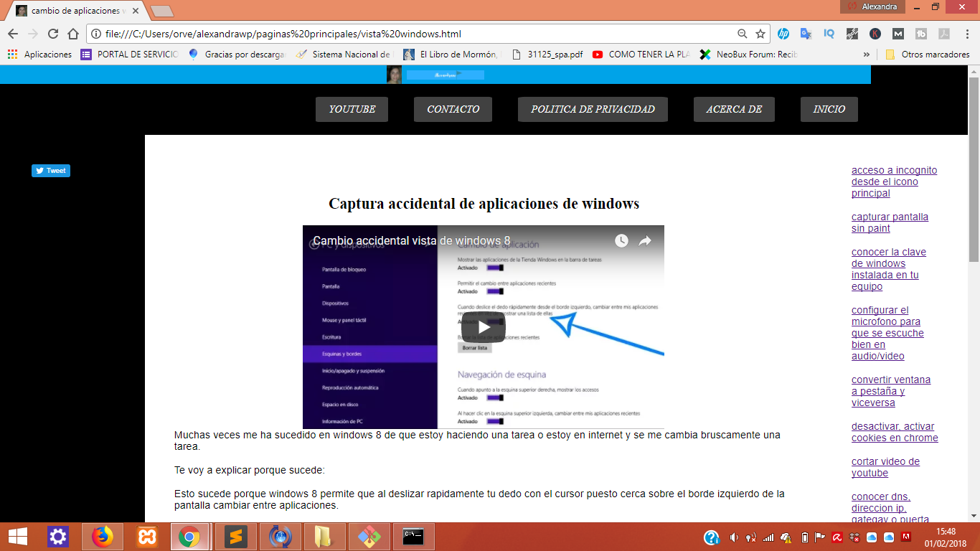Open 'cortar video de youtube' link

click(x=885, y=467)
